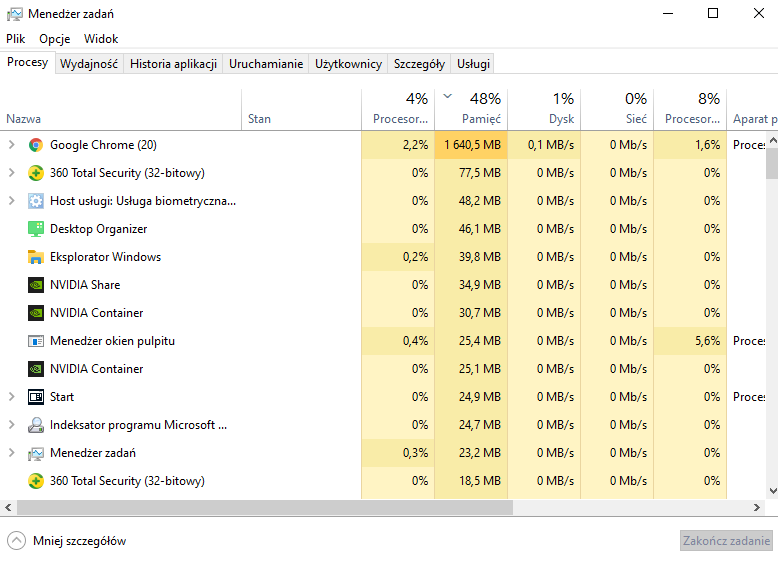Click the NVIDIA Share icon
Viewport: 778px width, 562px height.
coord(36,285)
